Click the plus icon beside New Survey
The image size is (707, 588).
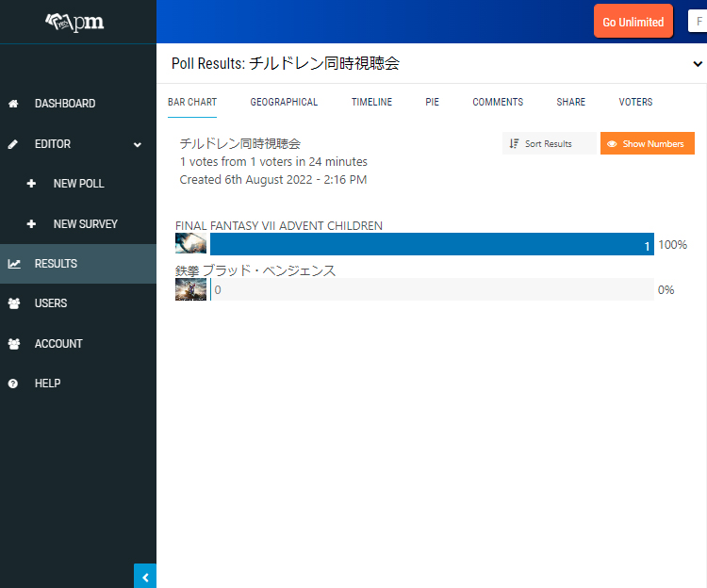(x=31, y=224)
